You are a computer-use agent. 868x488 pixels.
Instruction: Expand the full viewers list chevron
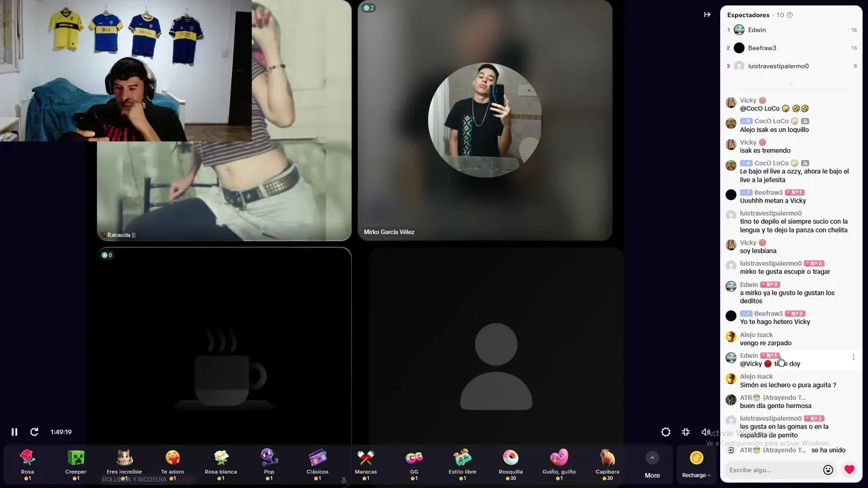tap(791, 84)
